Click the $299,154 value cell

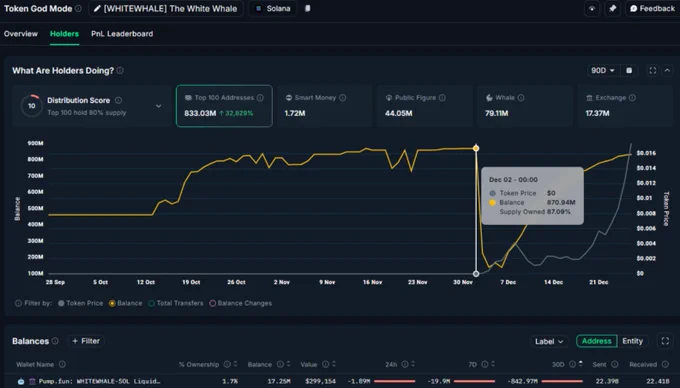[320, 381]
